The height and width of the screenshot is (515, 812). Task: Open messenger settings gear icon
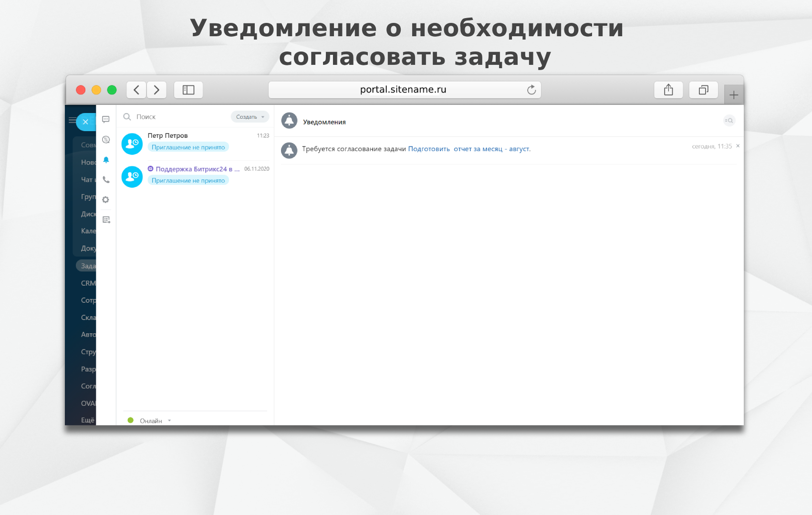[x=106, y=200]
